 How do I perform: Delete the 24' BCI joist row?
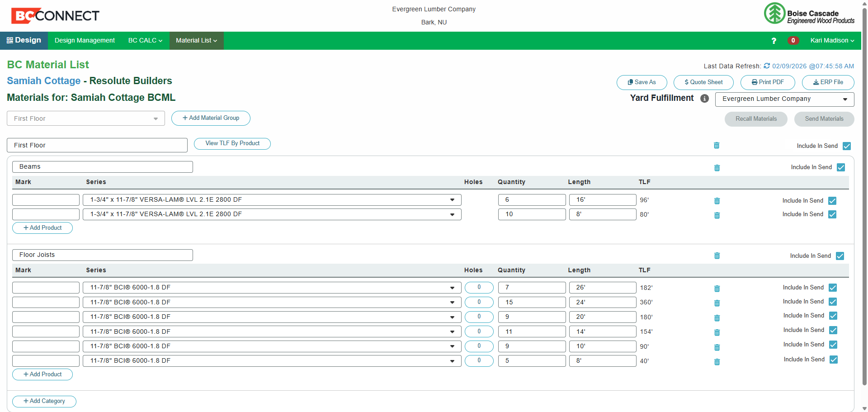coord(717,303)
